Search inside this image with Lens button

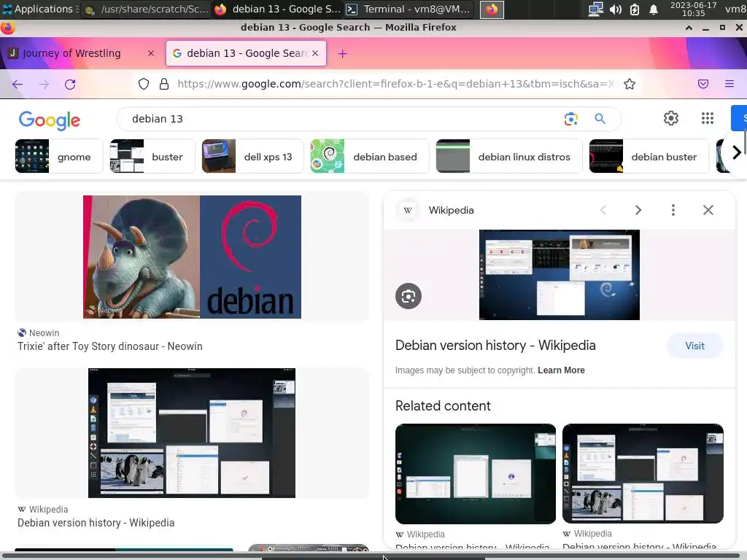(409, 296)
